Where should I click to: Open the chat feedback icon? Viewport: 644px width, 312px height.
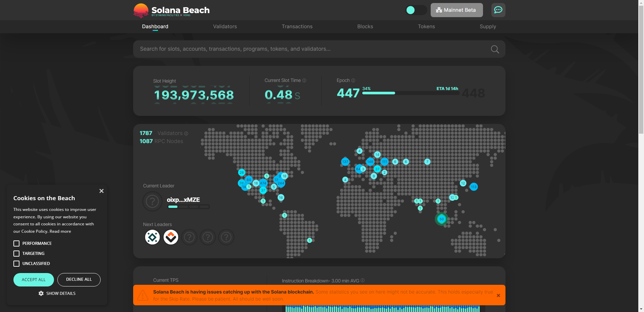coord(498,10)
